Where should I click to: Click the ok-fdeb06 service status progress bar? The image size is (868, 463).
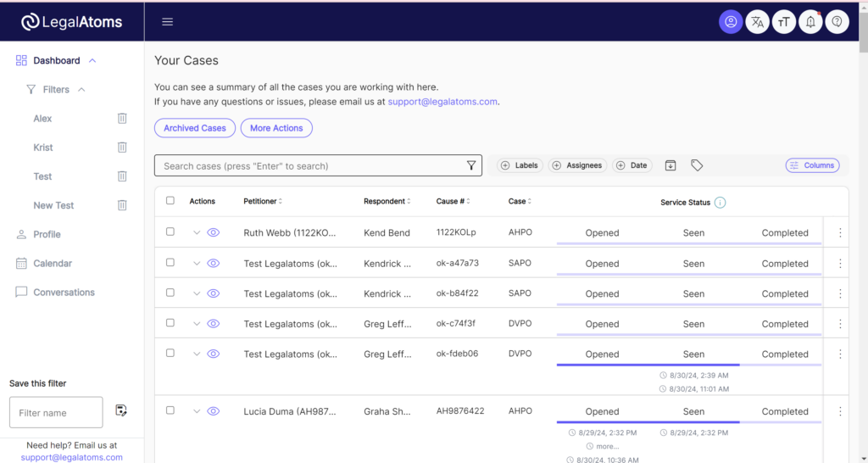click(x=689, y=365)
